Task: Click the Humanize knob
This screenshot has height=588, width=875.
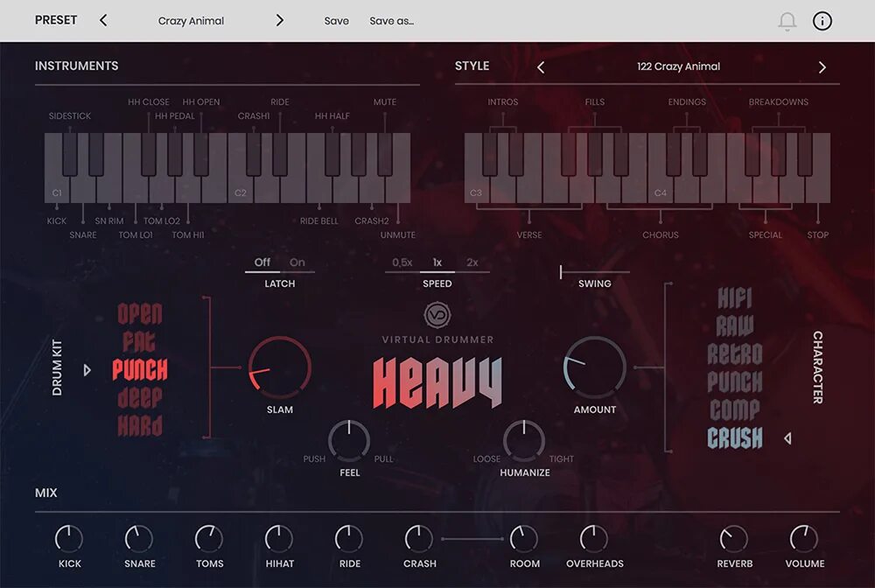Action: pos(524,441)
